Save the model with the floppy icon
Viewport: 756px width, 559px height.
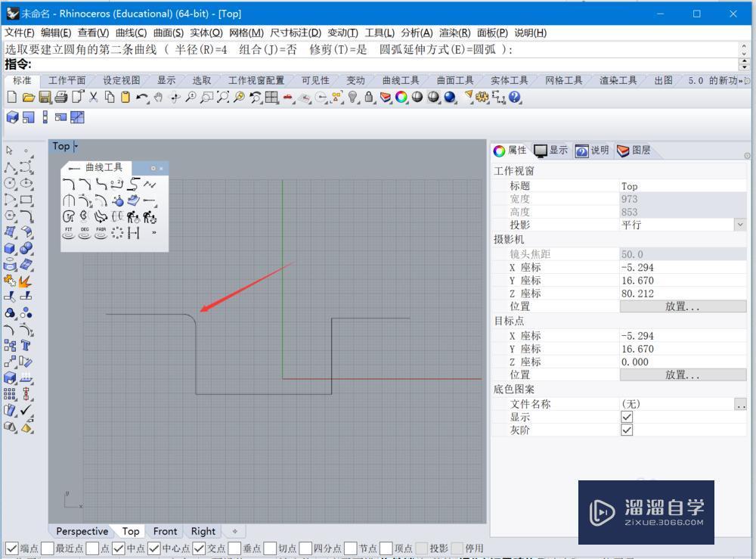[x=45, y=98]
